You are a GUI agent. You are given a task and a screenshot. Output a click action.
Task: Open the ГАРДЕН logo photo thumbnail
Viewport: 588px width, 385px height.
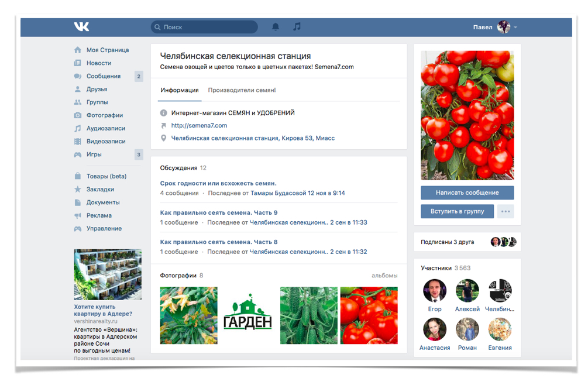[247, 315]
